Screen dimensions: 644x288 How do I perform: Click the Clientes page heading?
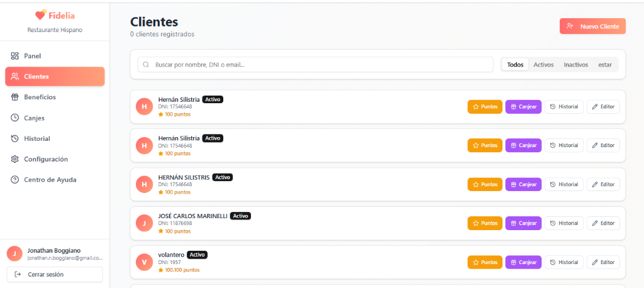point(154,22)
